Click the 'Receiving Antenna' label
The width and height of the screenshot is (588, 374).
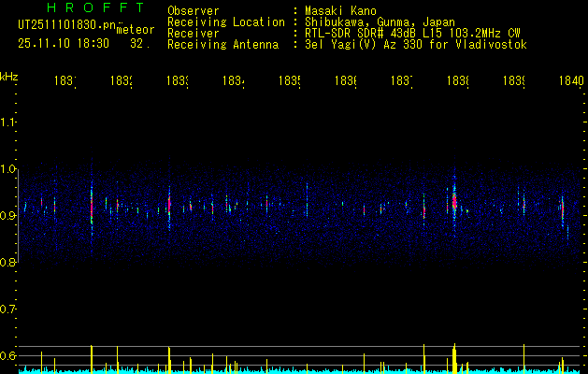[222, 45]
